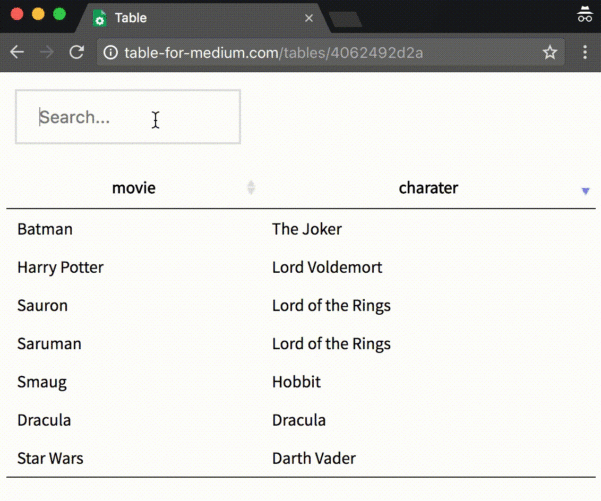Click the green maximize window button
Viewport: 601px width, 501px height.
[60, 14]
